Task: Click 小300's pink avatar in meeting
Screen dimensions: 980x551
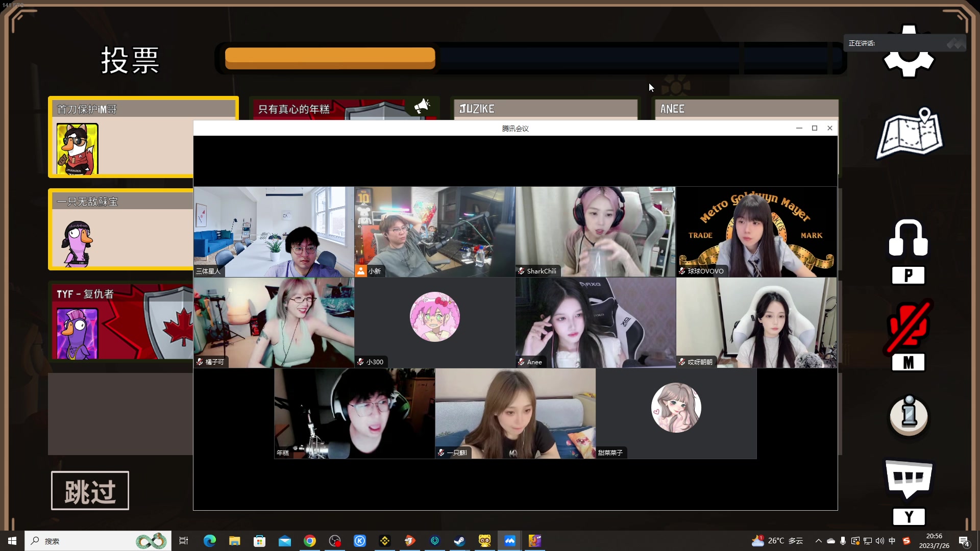Action: (435, 317)
